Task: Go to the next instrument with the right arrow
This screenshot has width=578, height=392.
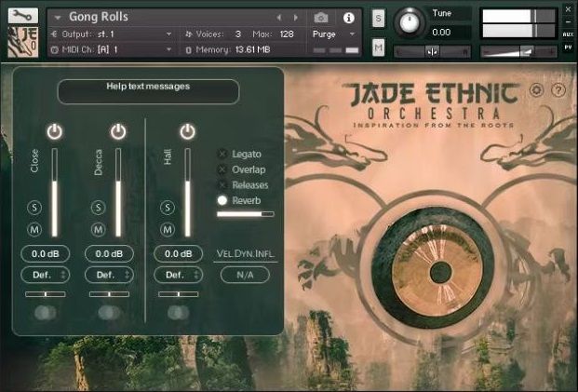Action: [x=296, y=18]
